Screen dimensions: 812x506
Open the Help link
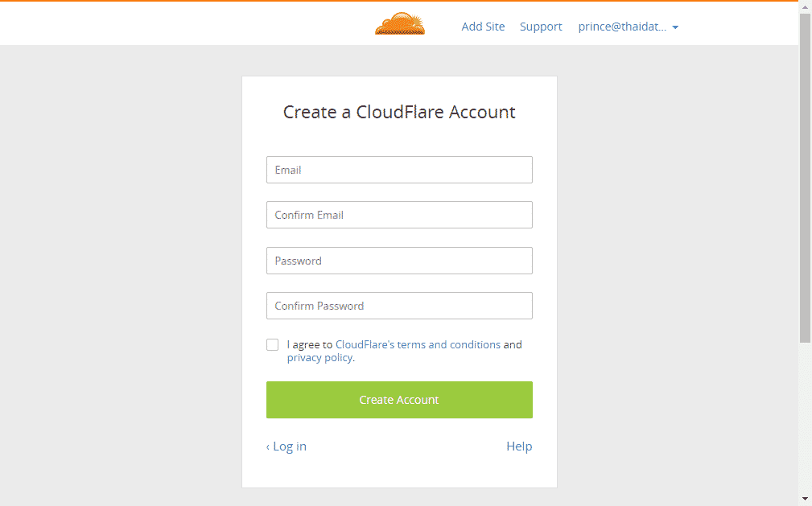(519, 446)
